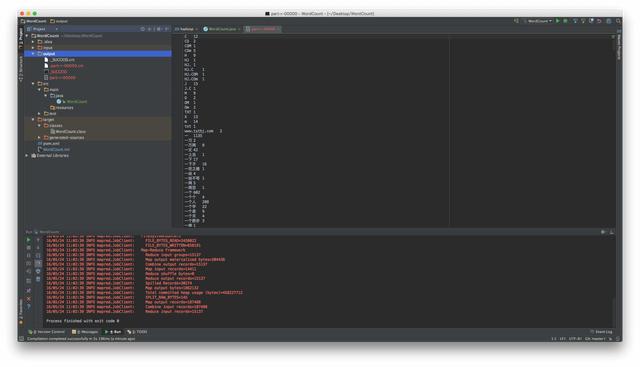Click the pause output icon in Run panel

(x=28, y=256)
